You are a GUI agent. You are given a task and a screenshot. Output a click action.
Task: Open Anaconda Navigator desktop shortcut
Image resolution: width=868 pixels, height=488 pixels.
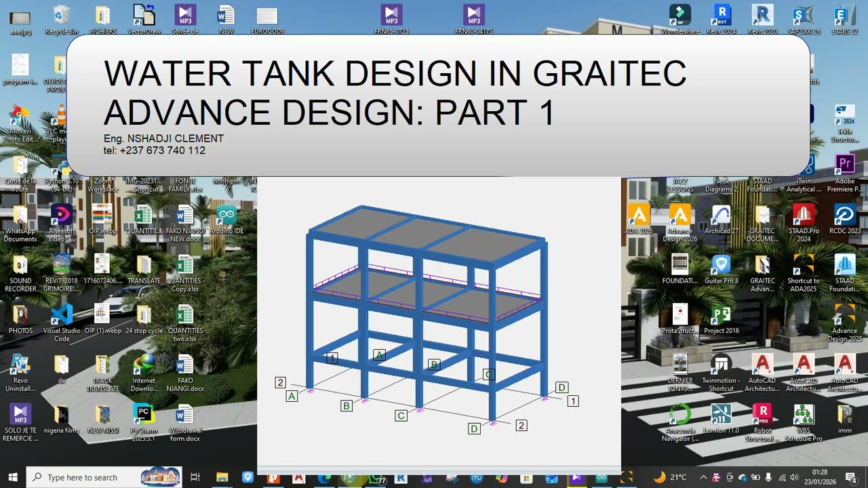pos(680,422)
